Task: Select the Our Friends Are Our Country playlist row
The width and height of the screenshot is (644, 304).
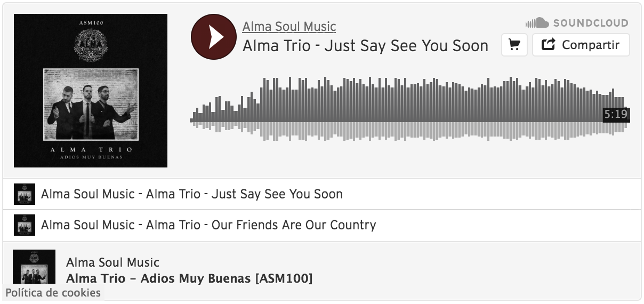Action: (322, 225)
